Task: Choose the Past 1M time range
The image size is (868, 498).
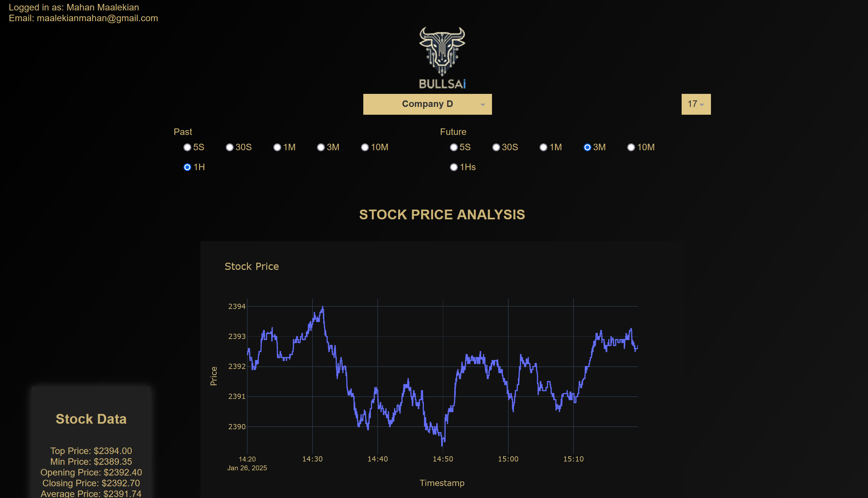Action: pos(277,147)
